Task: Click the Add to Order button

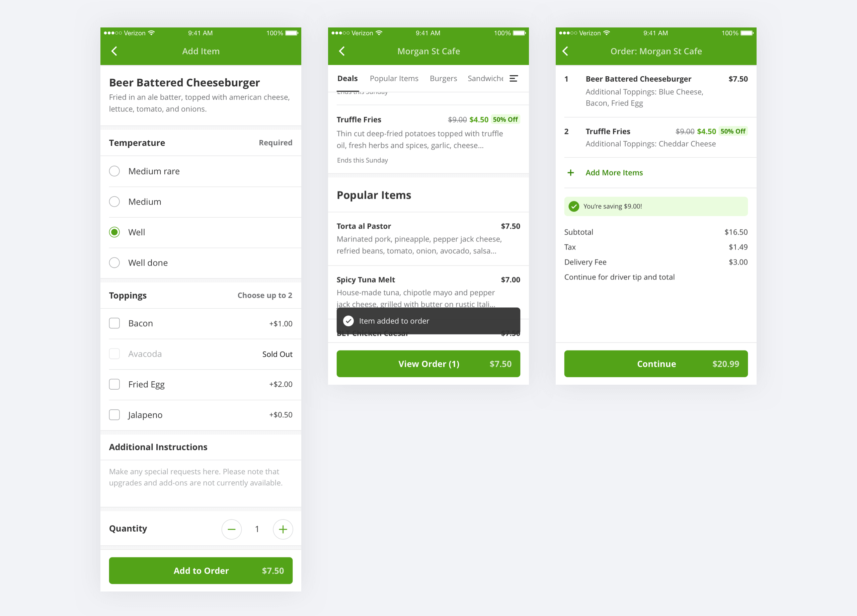Action: point(201,571)
